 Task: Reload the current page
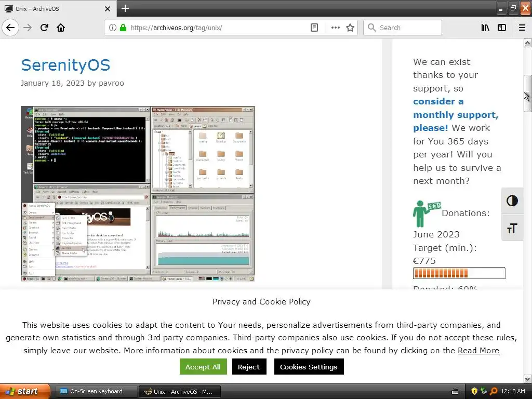coord(44,28)
